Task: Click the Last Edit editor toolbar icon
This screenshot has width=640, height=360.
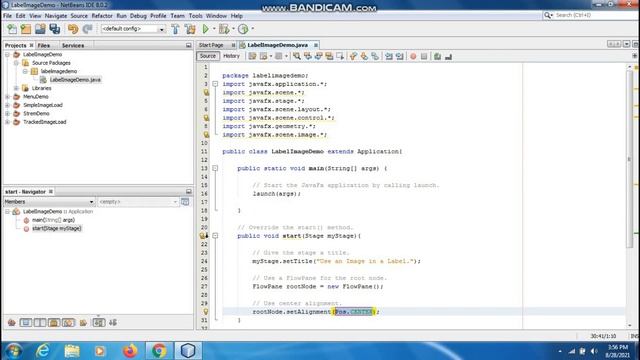Action: 252,56
